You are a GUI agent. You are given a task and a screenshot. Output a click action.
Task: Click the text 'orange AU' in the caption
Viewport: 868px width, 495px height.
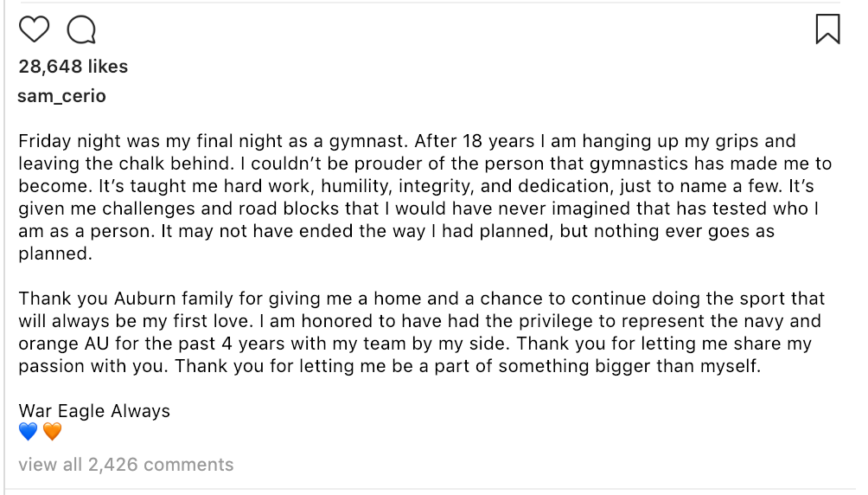64,344
